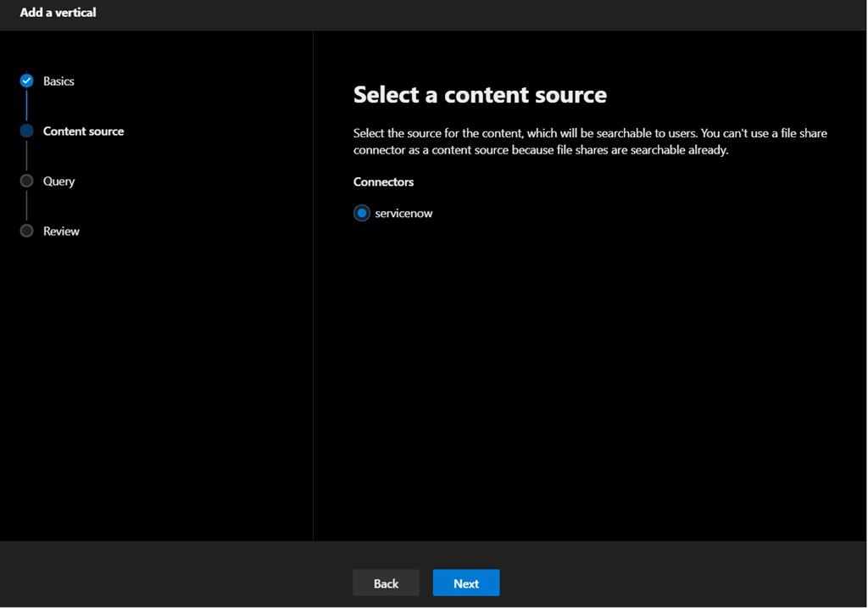
Task: Open the Content source step details
Action: tap(84, 131)
